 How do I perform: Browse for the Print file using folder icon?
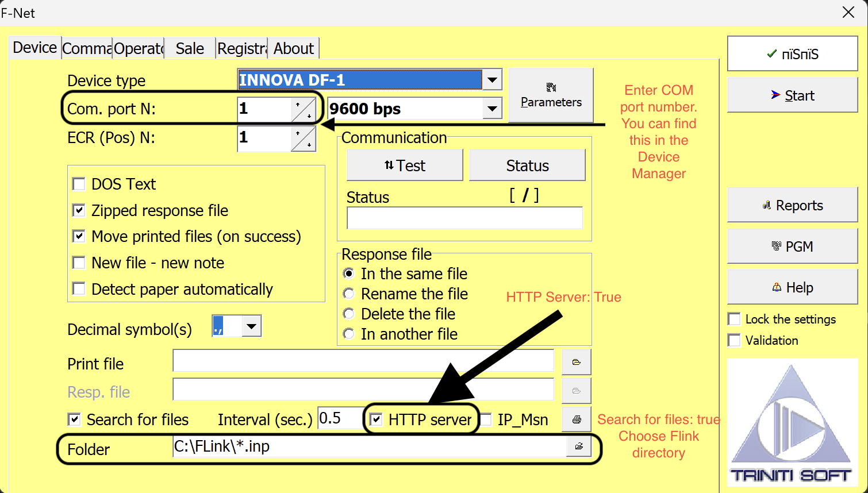pos(576,361)
